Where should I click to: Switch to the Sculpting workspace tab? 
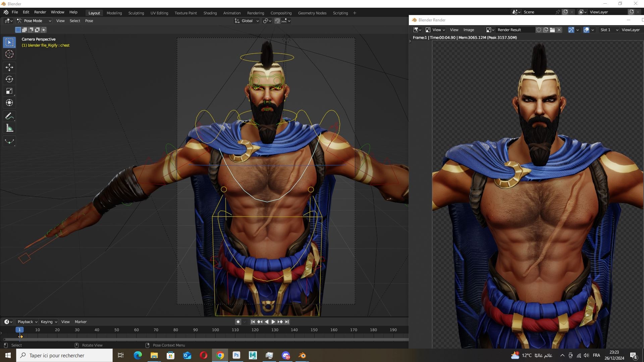pyautogui.click(x=136, y=13)
